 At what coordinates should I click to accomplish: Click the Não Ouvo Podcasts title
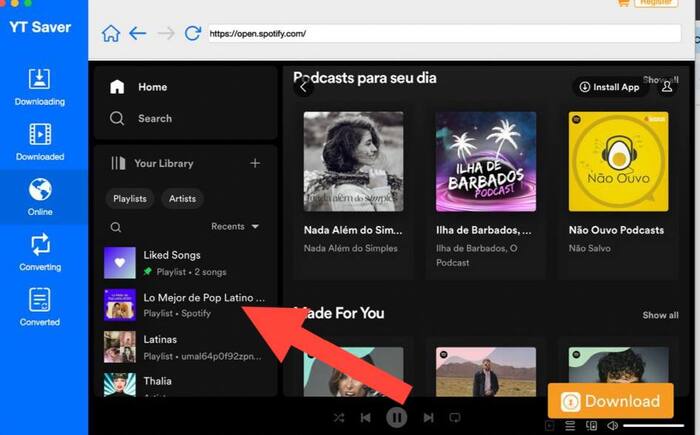616,230
